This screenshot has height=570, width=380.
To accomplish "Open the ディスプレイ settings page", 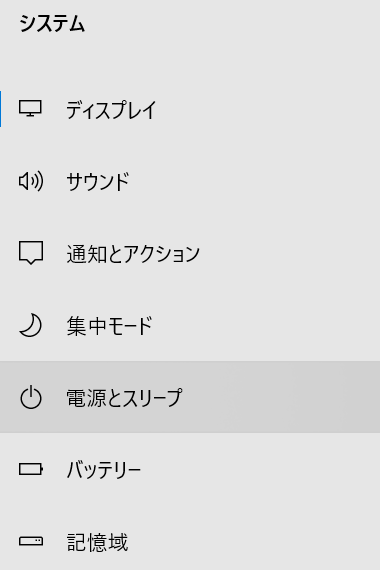I will coord(111,109).
